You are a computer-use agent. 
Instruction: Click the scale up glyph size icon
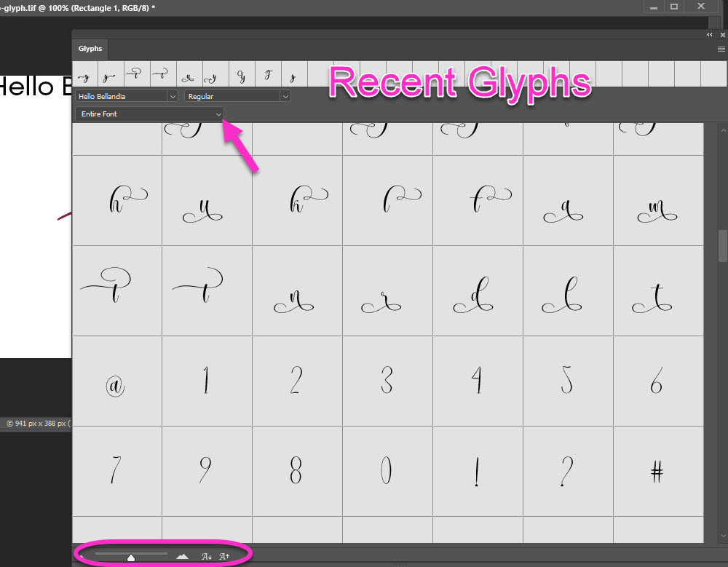click(x=224, y=556)
